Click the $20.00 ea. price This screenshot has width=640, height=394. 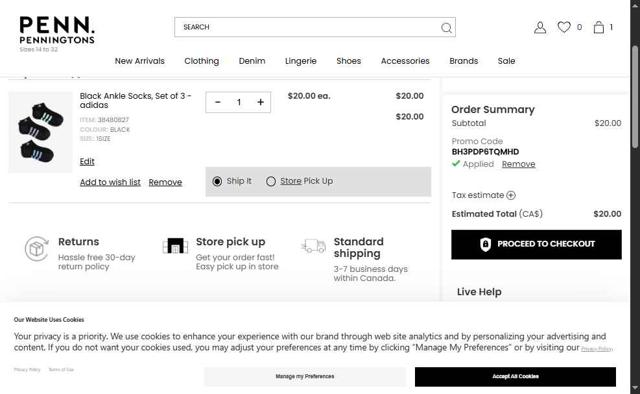pyautogui.click(x=309, y=96)
